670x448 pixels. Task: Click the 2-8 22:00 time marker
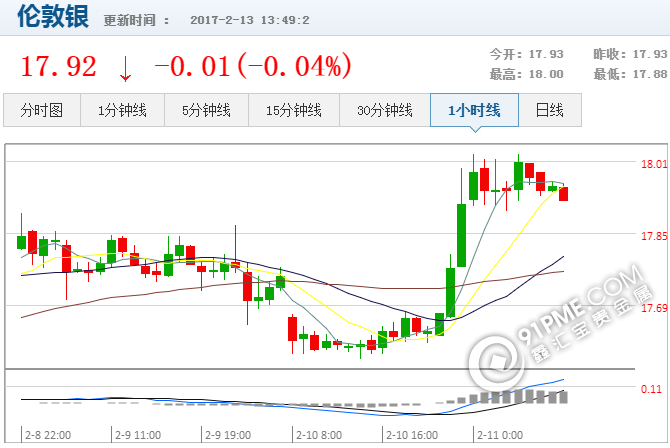click(48, 435)
